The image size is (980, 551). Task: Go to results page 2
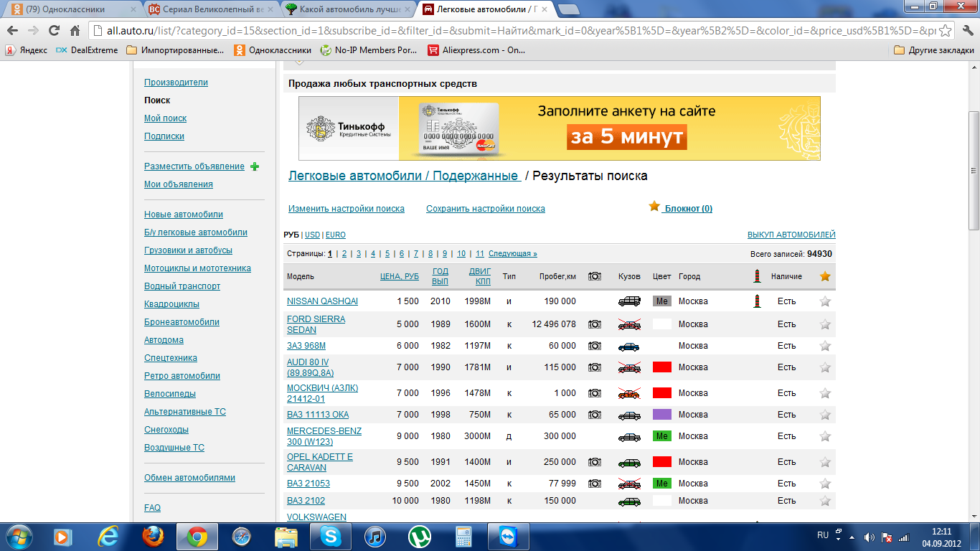(344, 254)
